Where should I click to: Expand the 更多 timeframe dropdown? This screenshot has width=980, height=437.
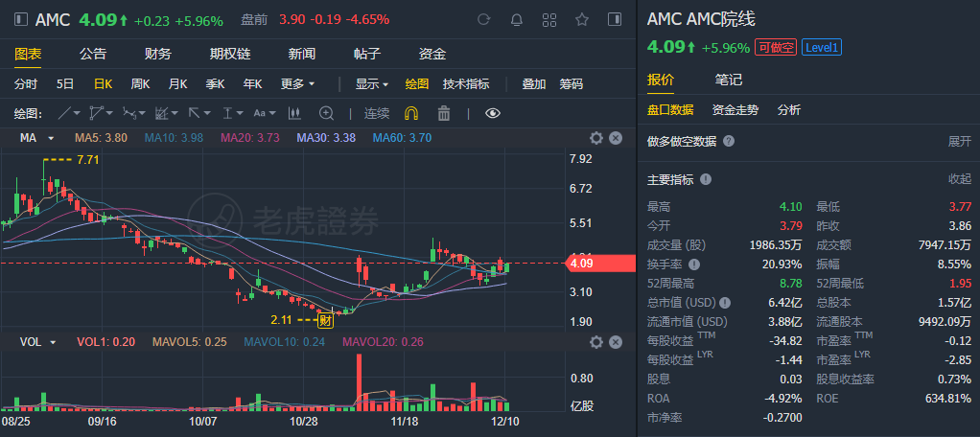pyautogui.click(x=297, y=83)
